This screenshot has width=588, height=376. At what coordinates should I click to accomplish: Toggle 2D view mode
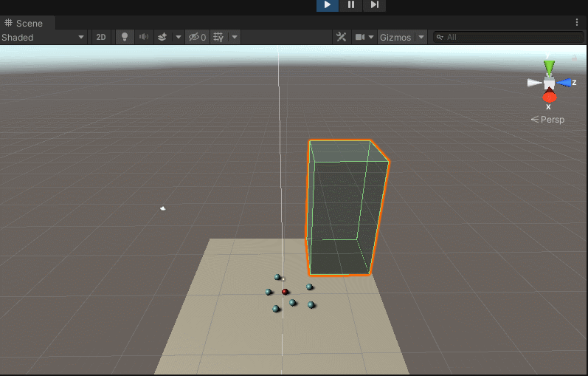(x=101, y=37)
